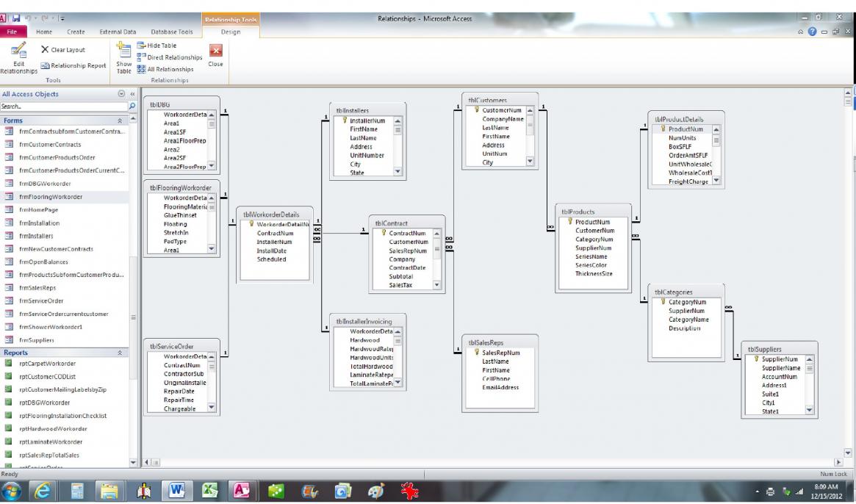This screenshot has width=856, height=504.
Task: Switch to the Home ribbon tab
Action: point(44,32)
